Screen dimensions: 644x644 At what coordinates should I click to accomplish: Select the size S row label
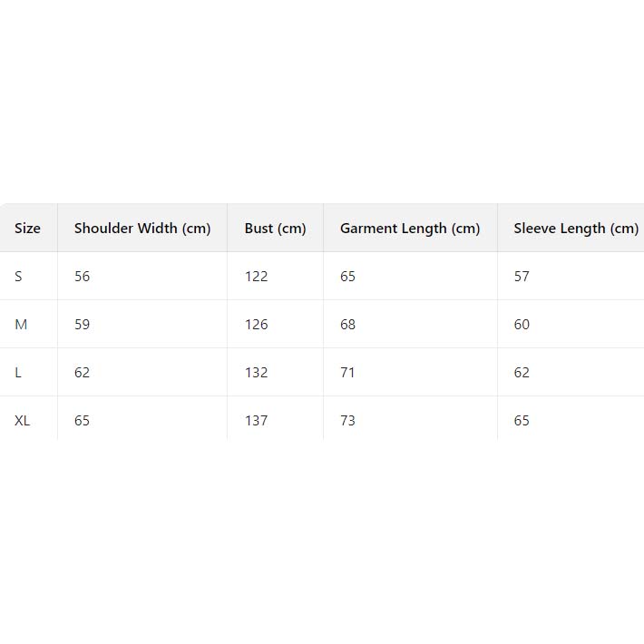(18, 277)
